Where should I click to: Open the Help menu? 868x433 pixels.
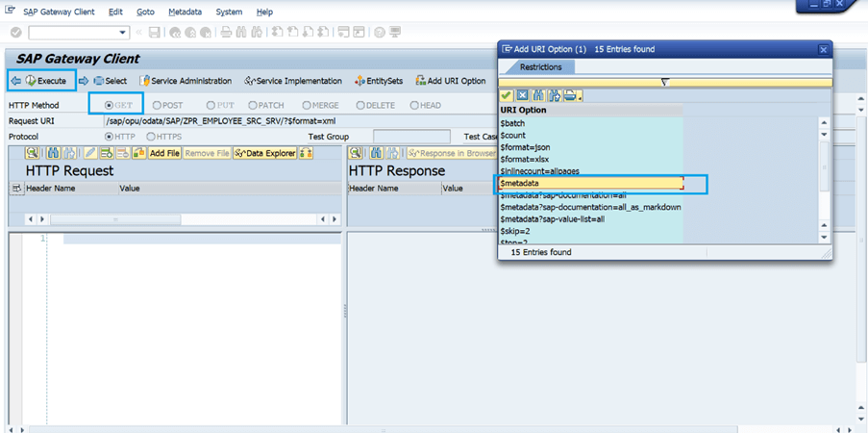click(x=264, y=12)
